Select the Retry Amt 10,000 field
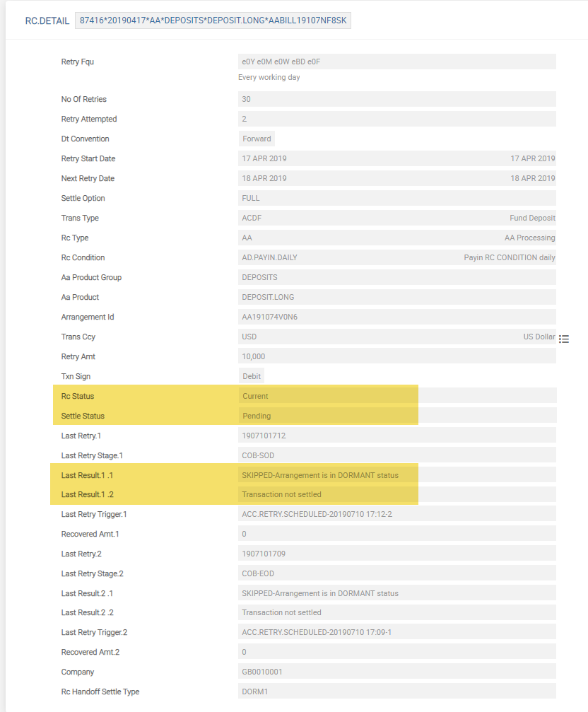This screenshot has width=588, height=712. coord(396,356)
